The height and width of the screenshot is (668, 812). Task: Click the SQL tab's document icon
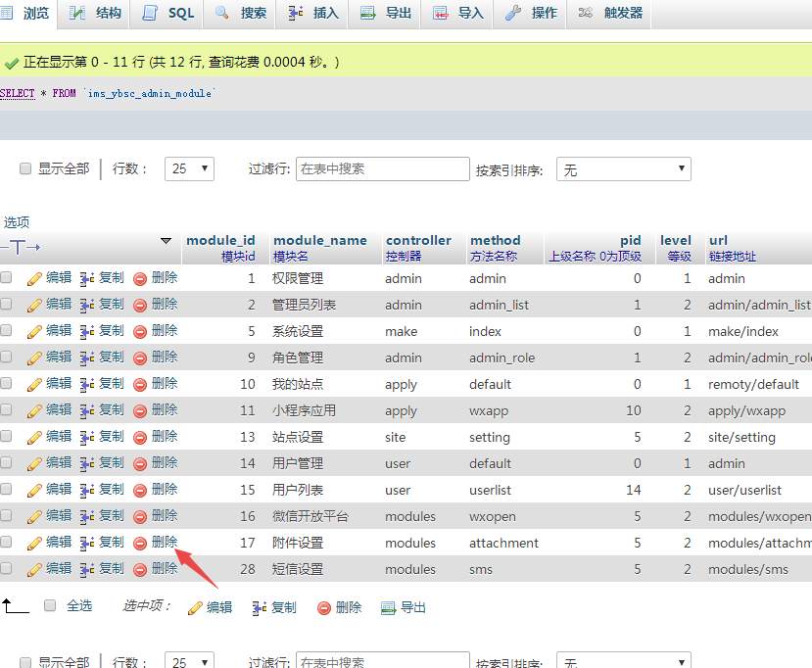point(150,13)
